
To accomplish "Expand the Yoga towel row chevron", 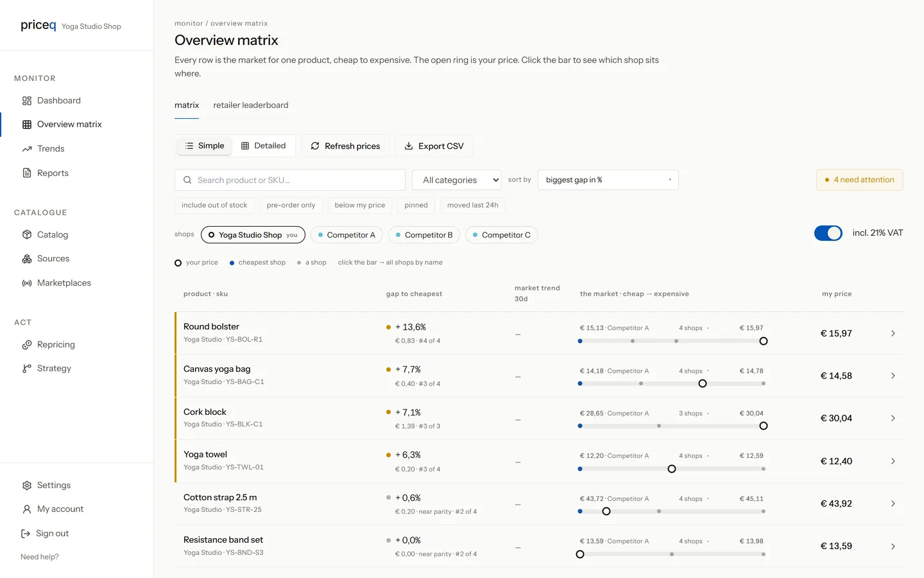I will pyautogui.click(x=893, y=461).
